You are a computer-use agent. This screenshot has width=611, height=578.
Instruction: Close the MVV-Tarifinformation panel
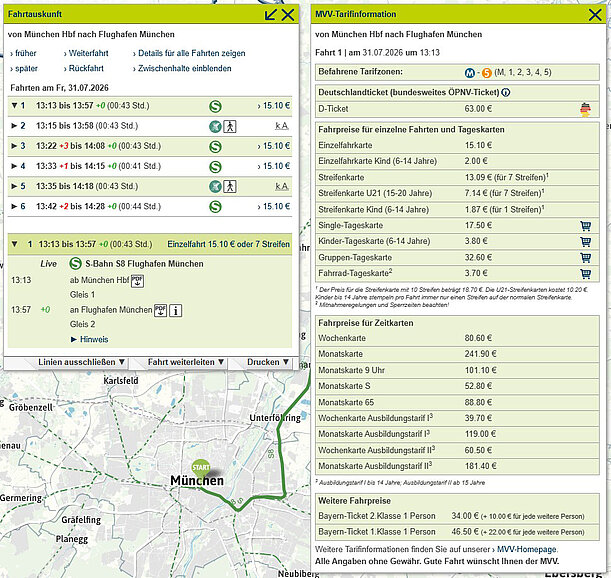pos(595,15)
